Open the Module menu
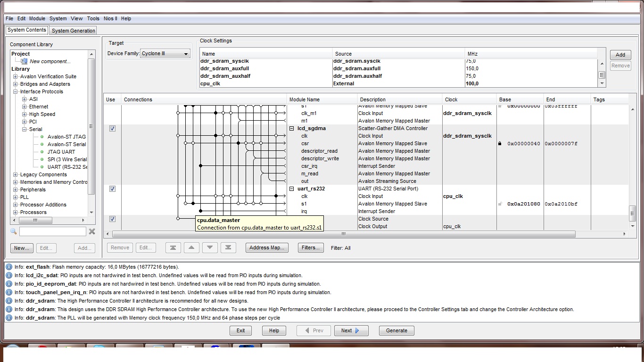644x362 pixels. [x=37, y=18]
